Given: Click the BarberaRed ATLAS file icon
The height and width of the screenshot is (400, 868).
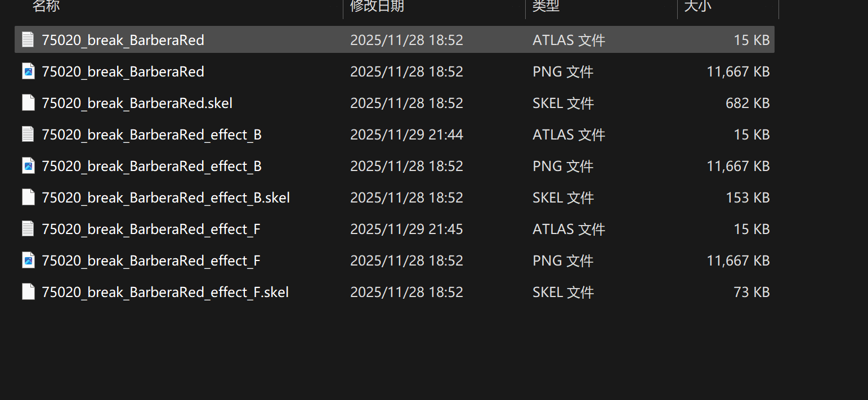Looking at the screenshot, I should point(28,39).
